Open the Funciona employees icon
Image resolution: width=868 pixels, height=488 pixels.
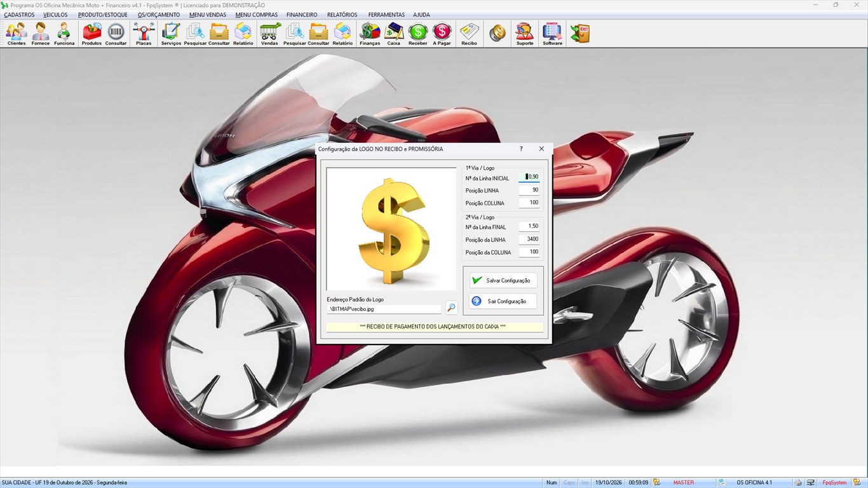(64, 34)
